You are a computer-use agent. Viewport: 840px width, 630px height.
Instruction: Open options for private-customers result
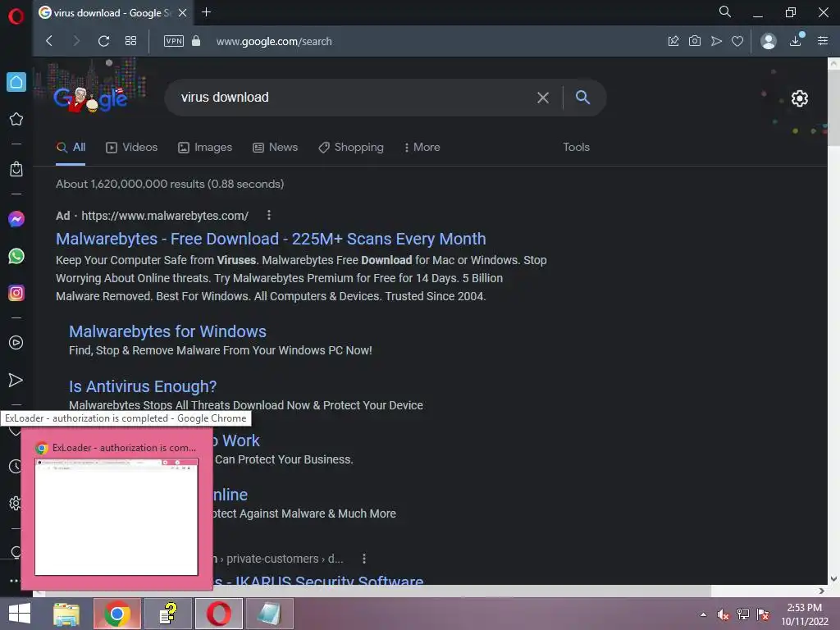pyautogui.click(x=364, y=559)
